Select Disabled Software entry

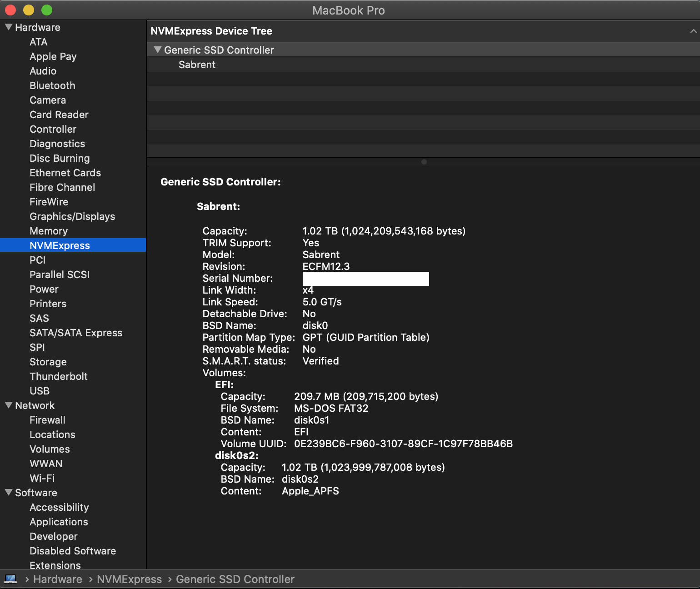click(73, 551)
